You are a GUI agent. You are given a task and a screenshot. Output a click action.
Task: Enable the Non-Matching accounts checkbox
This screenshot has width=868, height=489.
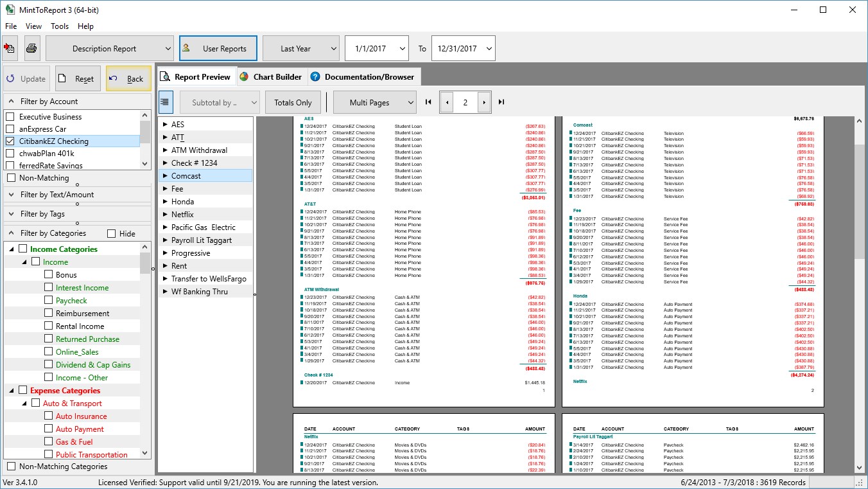click(11, 178)
